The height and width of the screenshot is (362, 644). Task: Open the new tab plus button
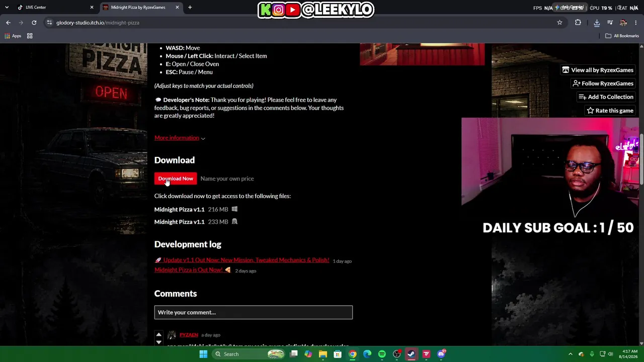[x=190, y=8]
